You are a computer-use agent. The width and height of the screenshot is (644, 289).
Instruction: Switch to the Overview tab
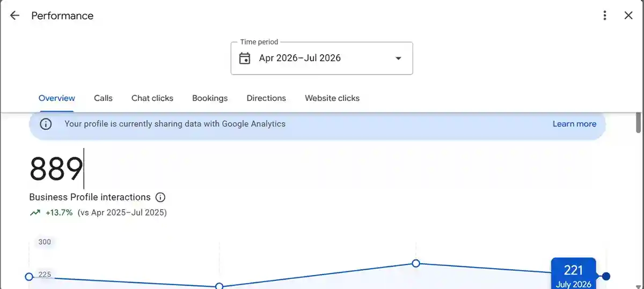tap(57, 98)
